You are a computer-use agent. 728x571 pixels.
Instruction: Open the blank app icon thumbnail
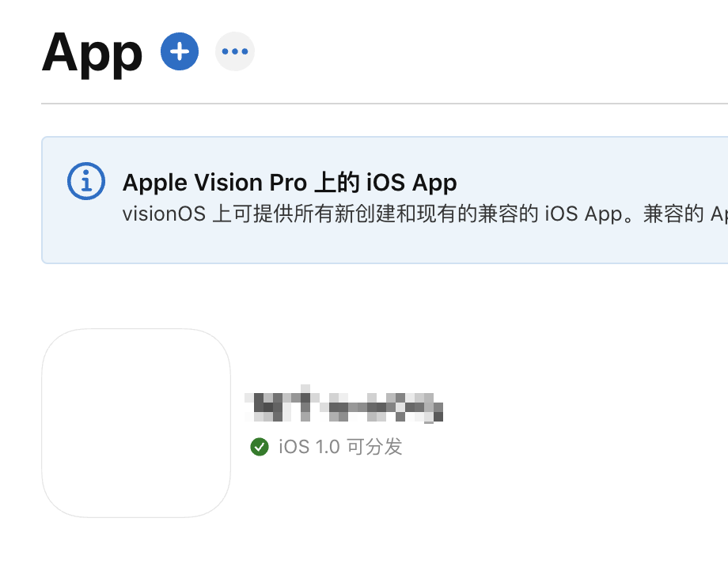[136, 423]
